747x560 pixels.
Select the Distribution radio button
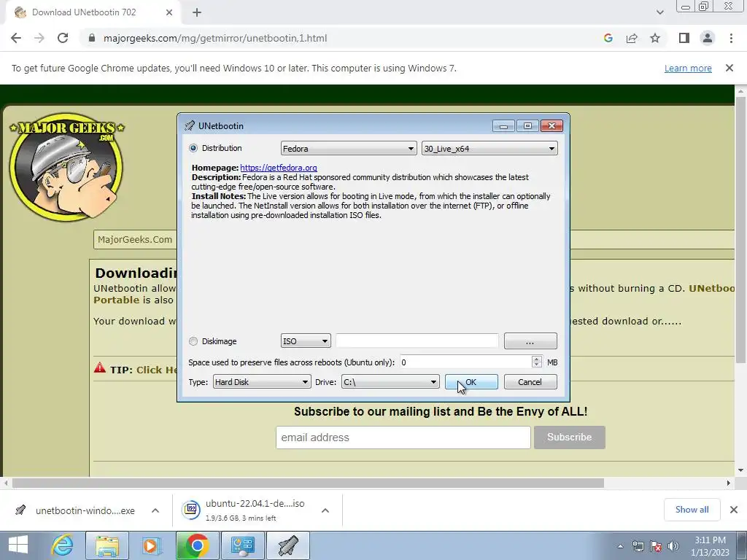[x=193, y=148]
